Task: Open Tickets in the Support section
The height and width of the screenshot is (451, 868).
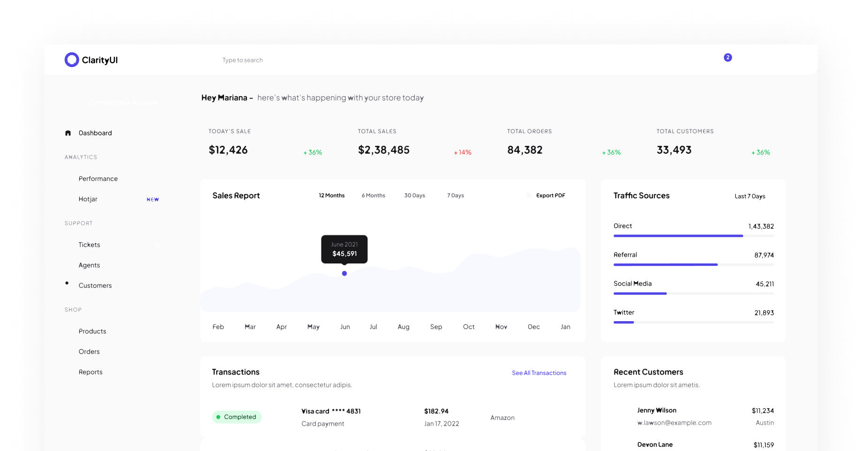Action: click(x=89, y=245)
